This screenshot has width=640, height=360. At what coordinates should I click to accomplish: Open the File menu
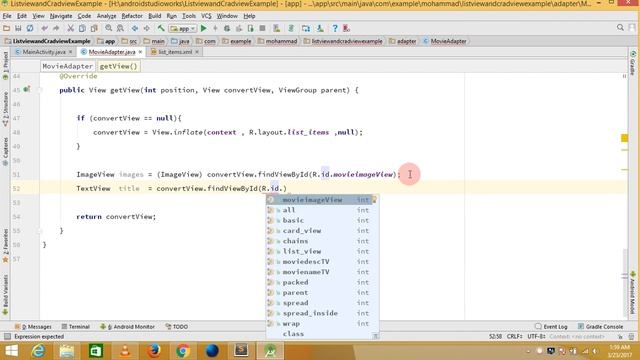pos(7,16)
